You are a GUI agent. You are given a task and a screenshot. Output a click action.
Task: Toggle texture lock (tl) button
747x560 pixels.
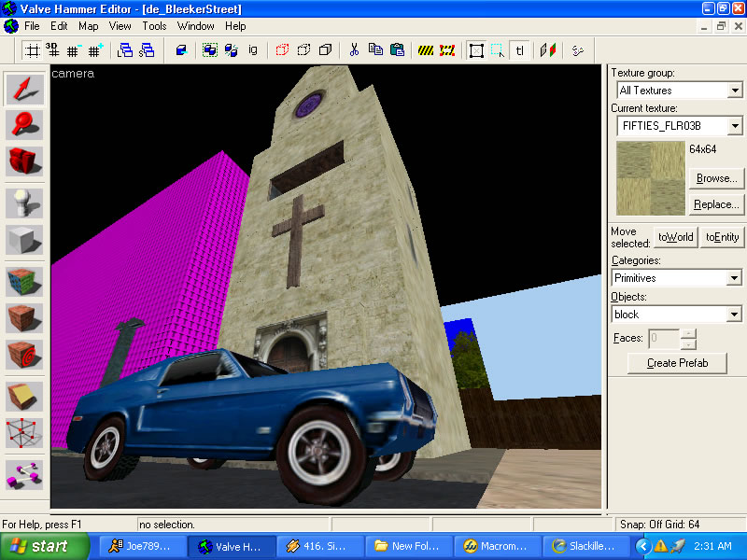coord(519,49)
